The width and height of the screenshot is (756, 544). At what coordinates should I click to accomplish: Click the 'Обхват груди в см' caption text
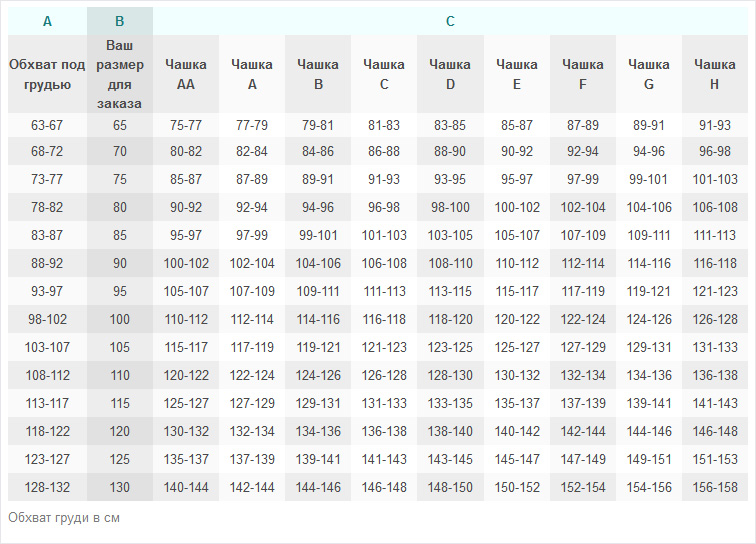pos(64,518)
